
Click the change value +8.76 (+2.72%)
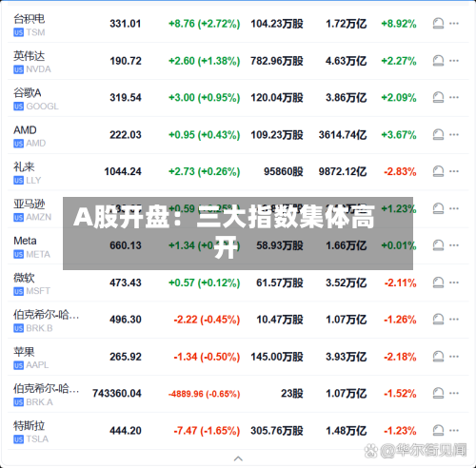tap(204, 24)
